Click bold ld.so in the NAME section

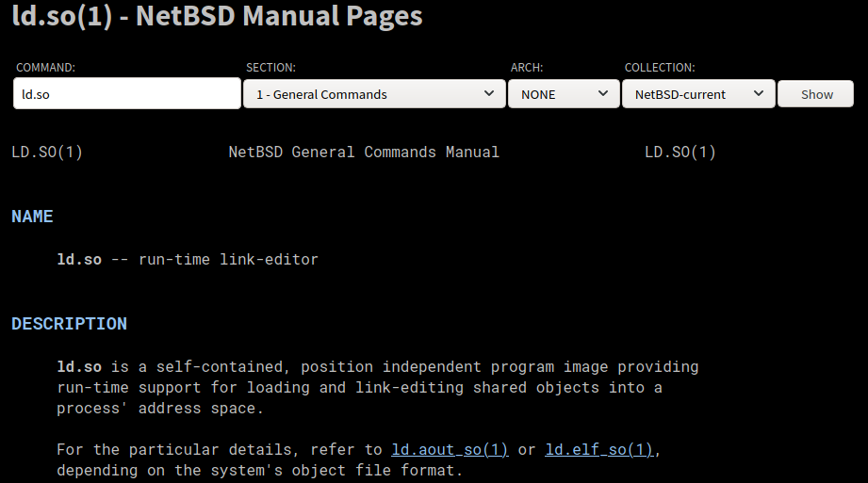click(x=79, y=259)
